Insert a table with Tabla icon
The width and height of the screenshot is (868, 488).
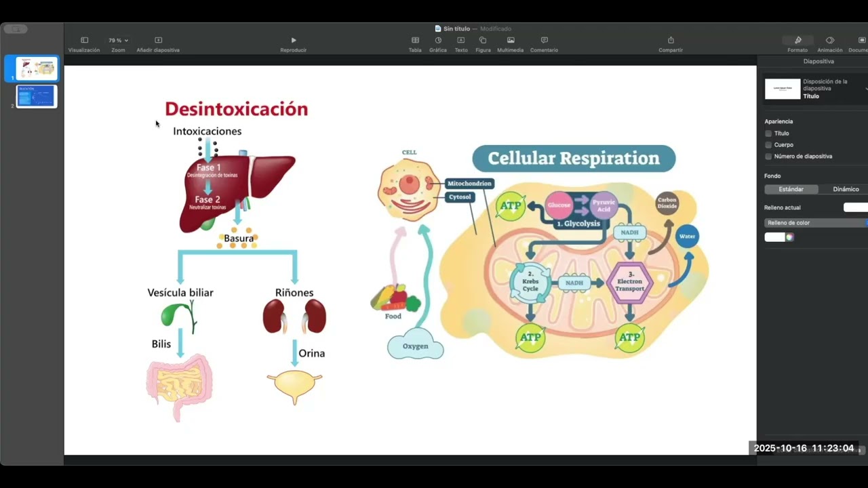click(x=415, y=41)
